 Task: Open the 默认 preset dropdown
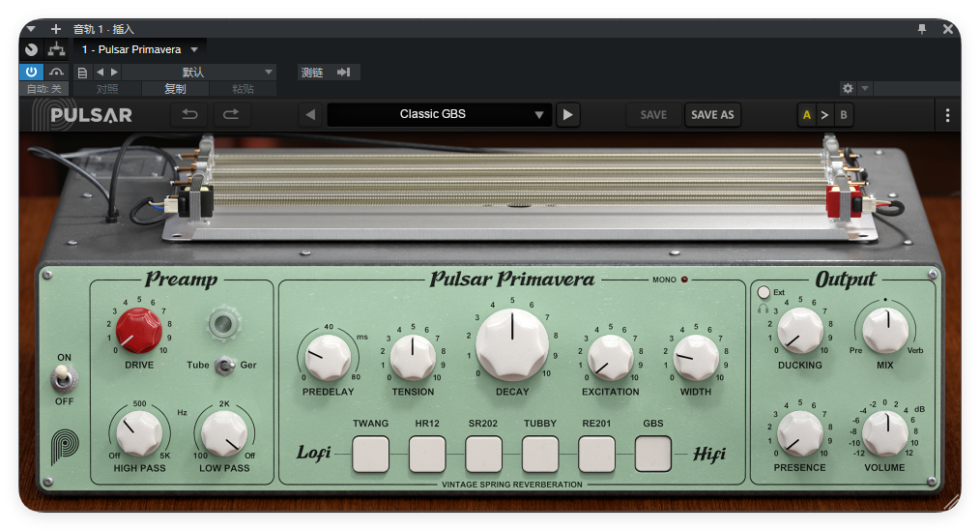[199, 73]
